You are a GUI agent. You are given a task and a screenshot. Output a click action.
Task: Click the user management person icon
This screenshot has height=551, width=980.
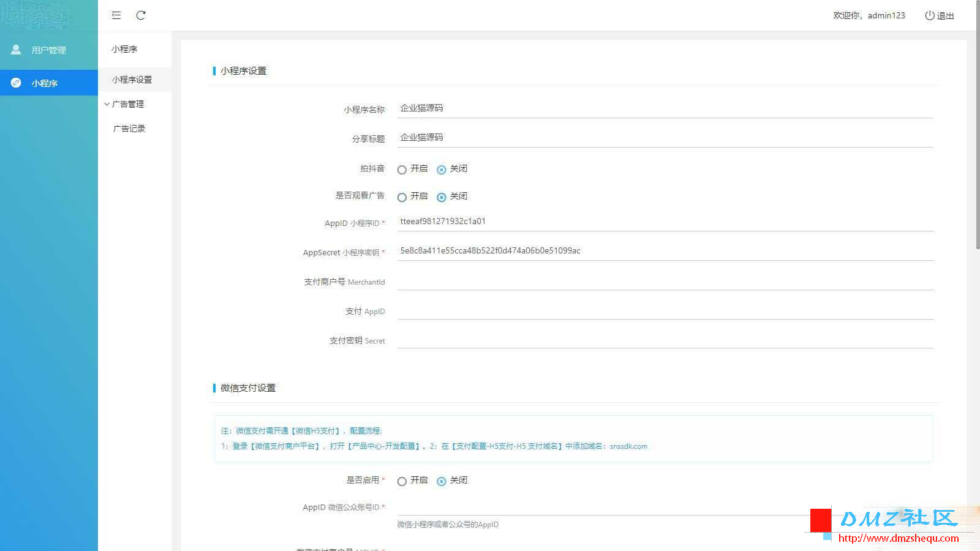tap(16, 50)
